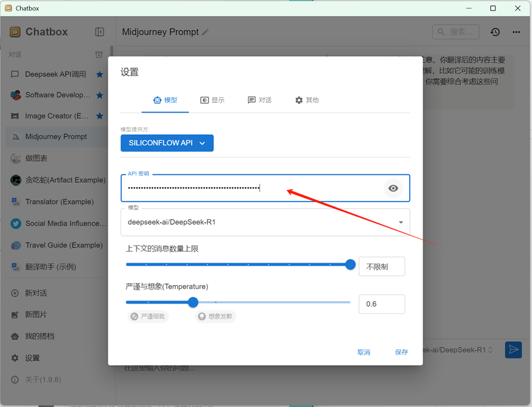Collapse the sidebar with panel icon
The image size is (532, 407).
click(x=100, y=32)
